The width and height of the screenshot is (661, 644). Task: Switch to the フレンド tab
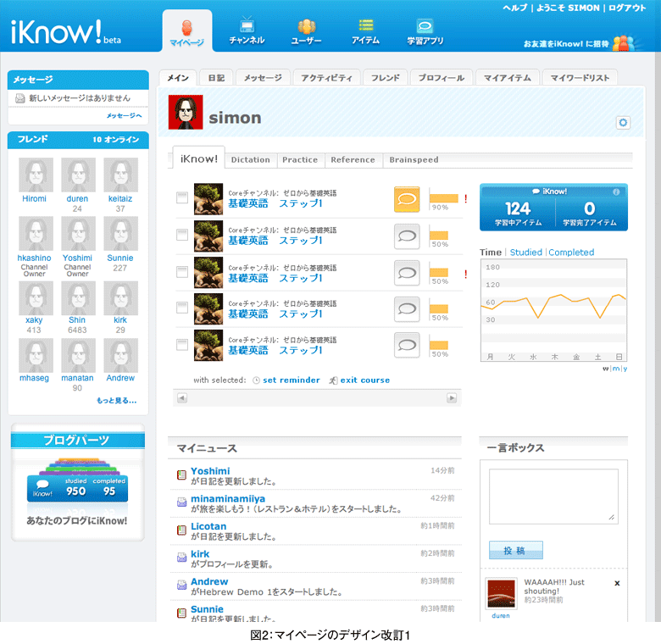[x=385, y=78]
